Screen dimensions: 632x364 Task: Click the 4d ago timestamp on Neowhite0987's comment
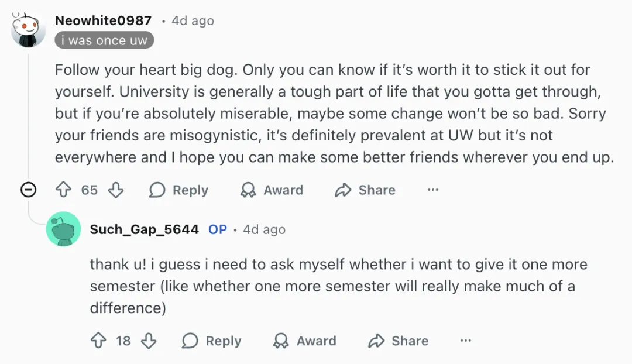coord(193,20)
